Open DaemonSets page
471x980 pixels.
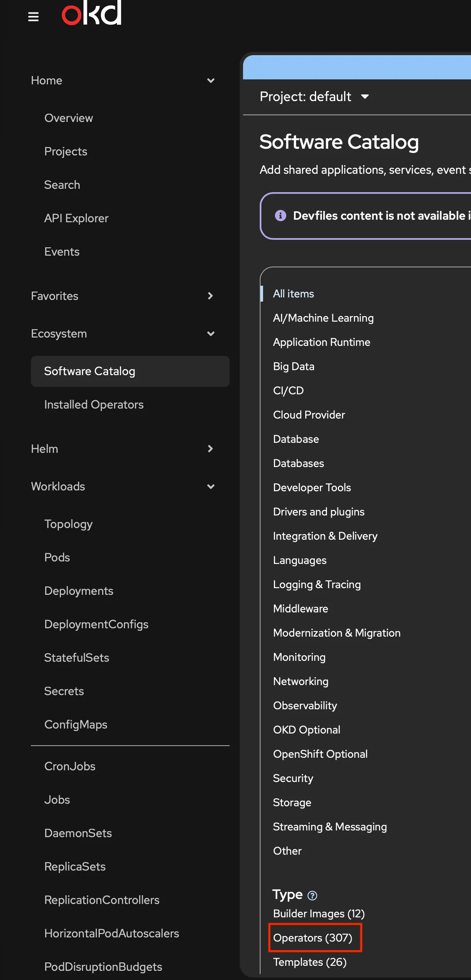point(78,833)
